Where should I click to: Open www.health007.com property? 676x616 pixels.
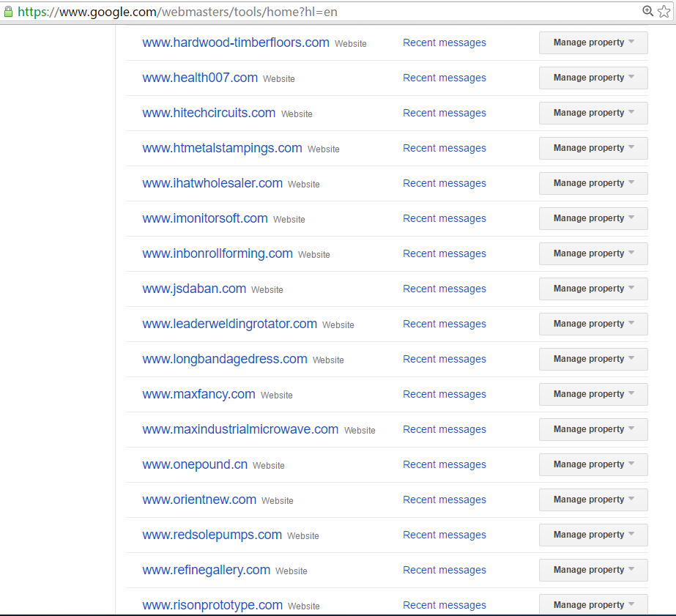click(x=200, y=78)
